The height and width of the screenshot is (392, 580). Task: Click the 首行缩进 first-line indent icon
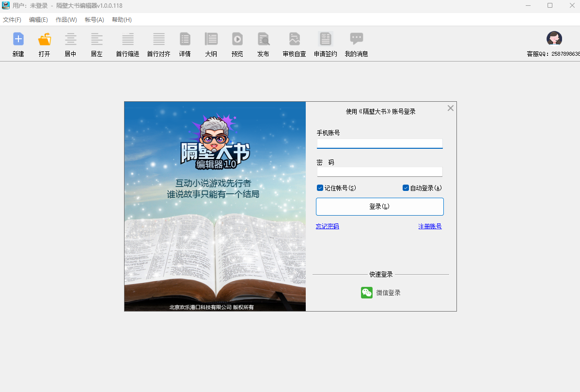[128, 39]
